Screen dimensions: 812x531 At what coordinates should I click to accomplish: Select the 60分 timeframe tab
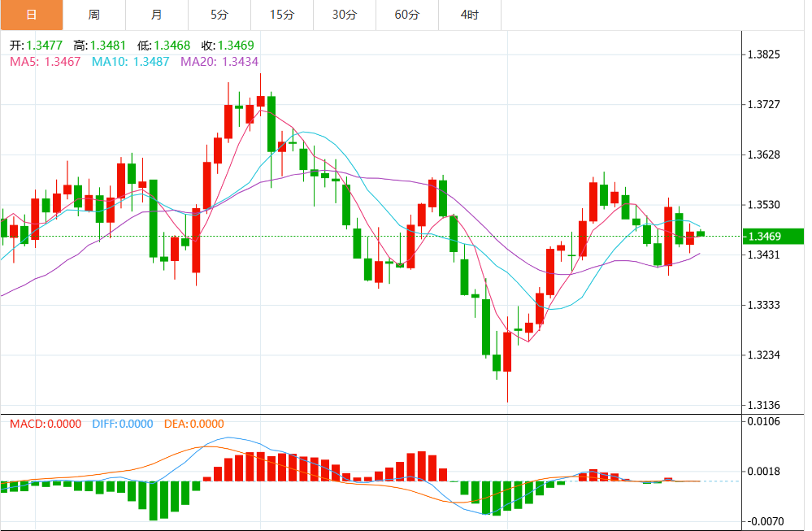click(407, 15)
